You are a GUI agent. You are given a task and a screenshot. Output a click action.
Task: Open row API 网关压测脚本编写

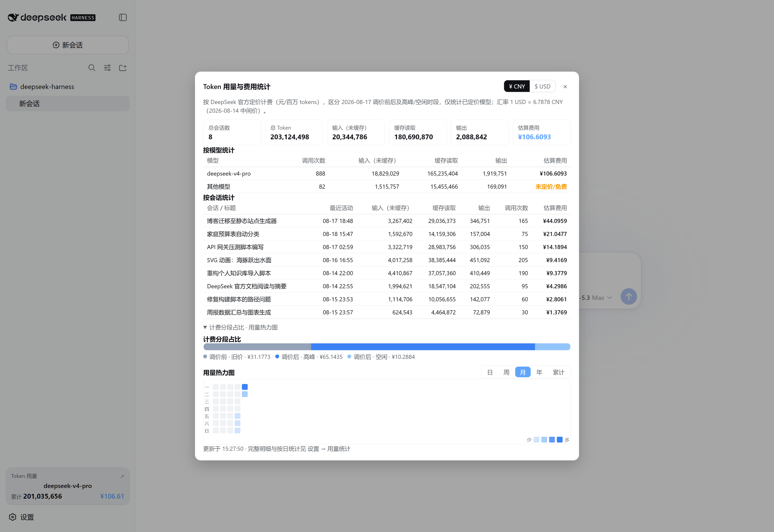pos(387,247)
